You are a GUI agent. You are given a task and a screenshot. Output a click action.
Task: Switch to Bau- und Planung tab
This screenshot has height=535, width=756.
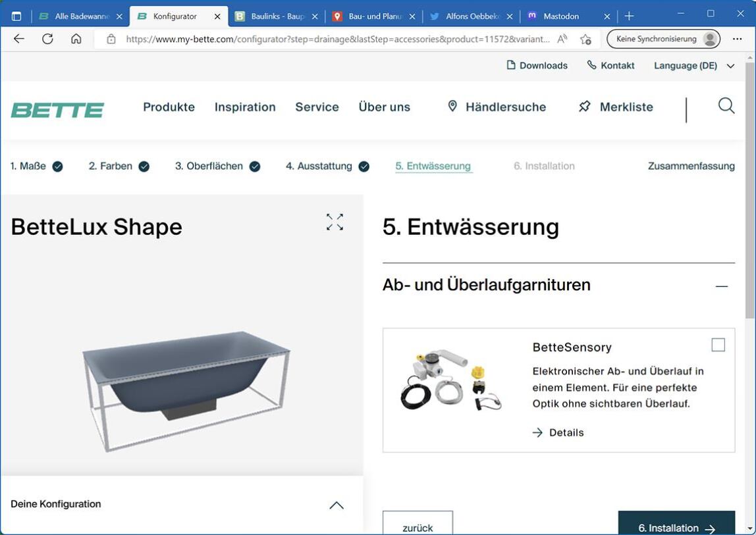(x=373, y=16)
